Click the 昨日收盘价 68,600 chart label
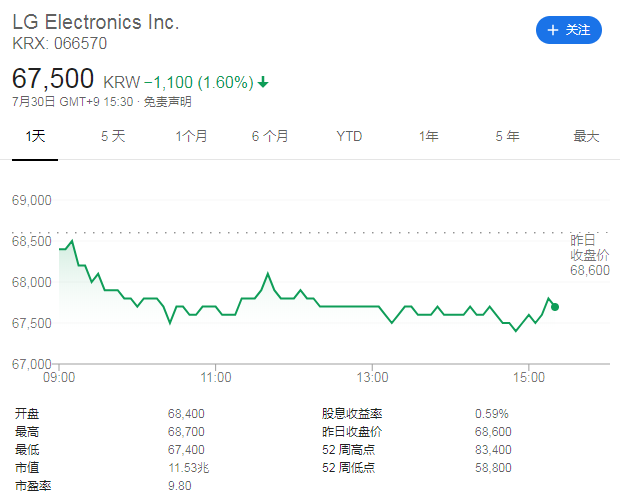 click(x=590, y=255)
